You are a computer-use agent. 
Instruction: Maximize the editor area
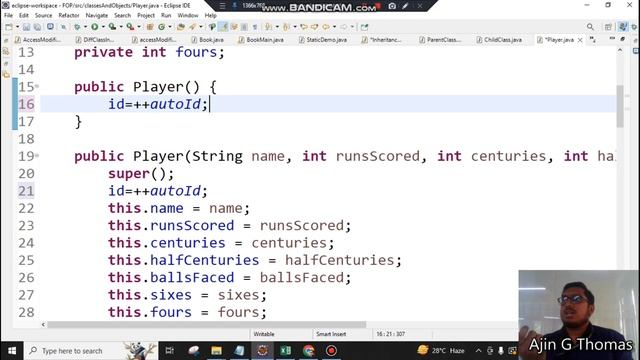[x=622, y=39]
